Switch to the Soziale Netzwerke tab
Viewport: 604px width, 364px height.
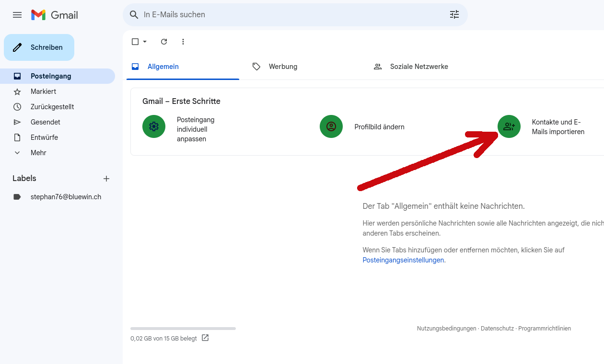pos(418,67)
